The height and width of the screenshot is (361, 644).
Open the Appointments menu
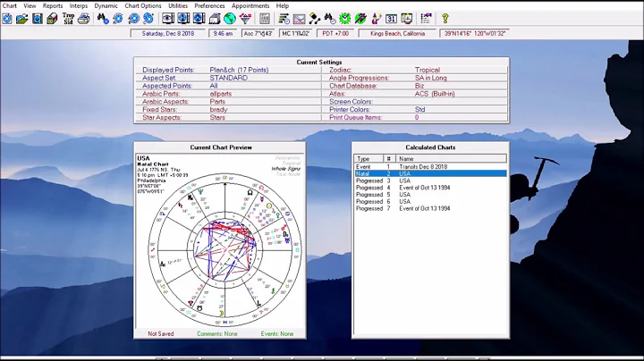click(x=250, y=5)
